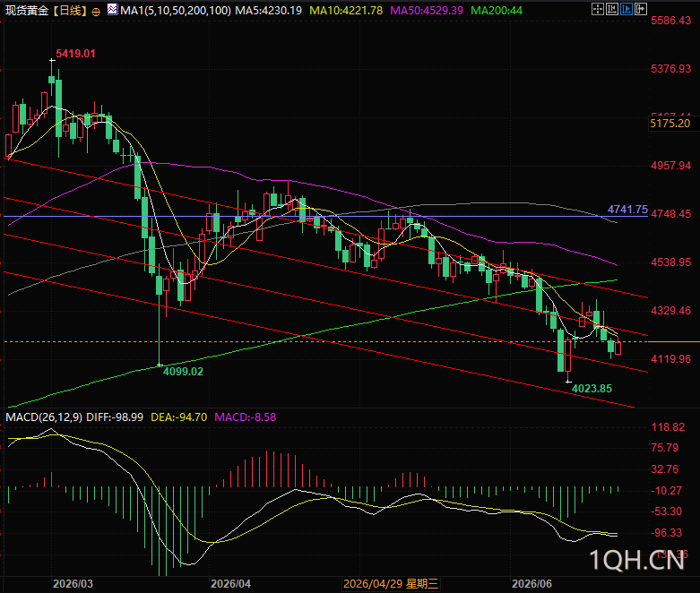Click the 4023.85 low price marker
Viewport: 700px width, 593px height.
coord(592,389)
